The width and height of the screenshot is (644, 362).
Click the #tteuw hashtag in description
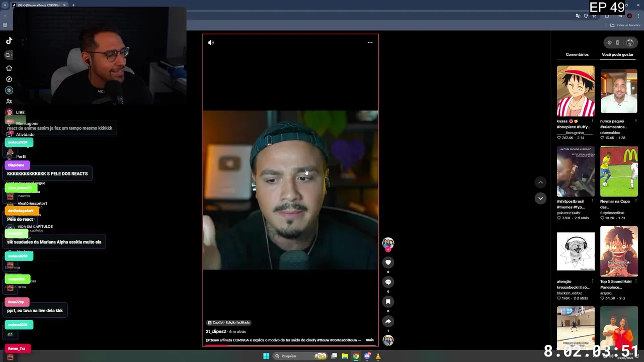[323, 340]
